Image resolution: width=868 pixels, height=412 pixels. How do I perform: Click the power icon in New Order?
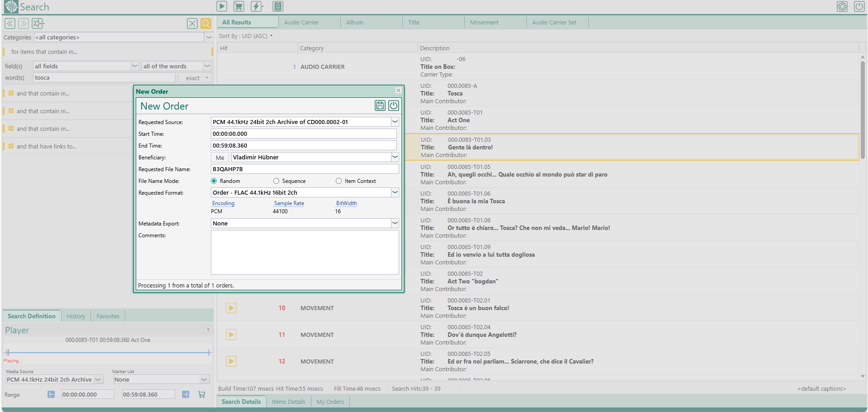(x=394, y=105)
